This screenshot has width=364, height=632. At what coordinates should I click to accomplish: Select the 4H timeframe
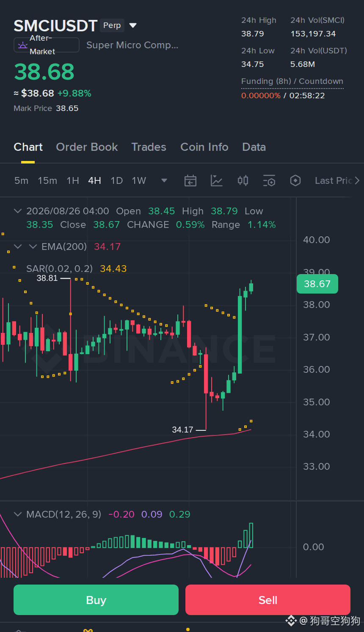(x=94, y=181)
